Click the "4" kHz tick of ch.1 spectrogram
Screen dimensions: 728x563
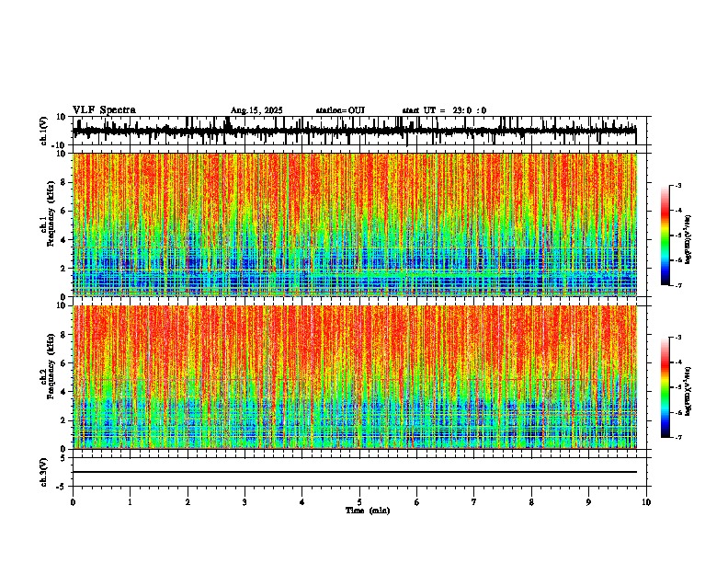tap(63, 240)
